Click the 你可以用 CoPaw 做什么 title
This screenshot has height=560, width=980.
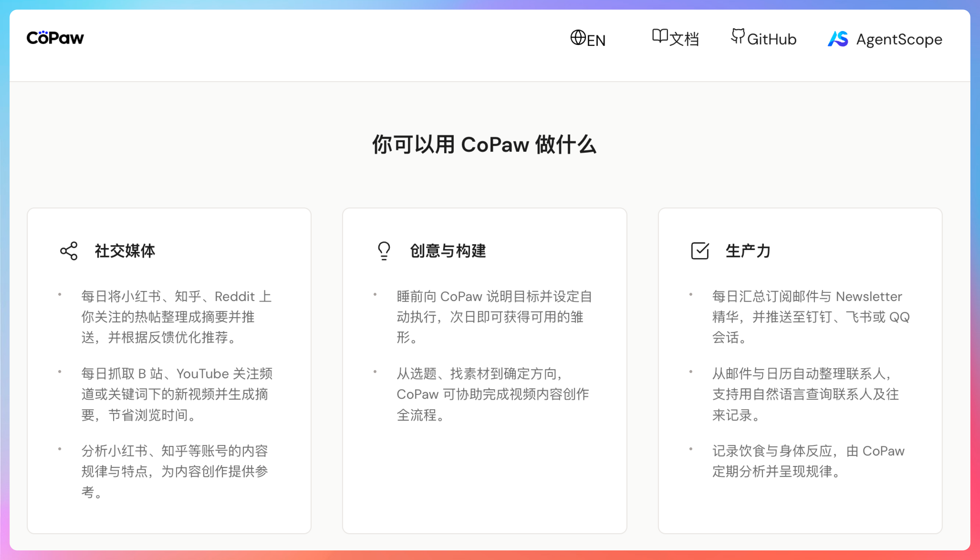pyautogui.click(x=484, y=145)
